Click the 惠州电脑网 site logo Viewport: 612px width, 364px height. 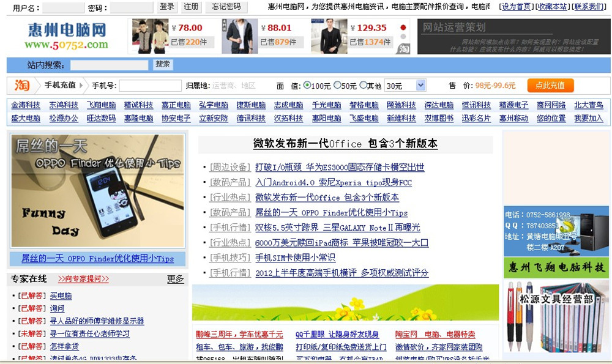pos(67,35)
